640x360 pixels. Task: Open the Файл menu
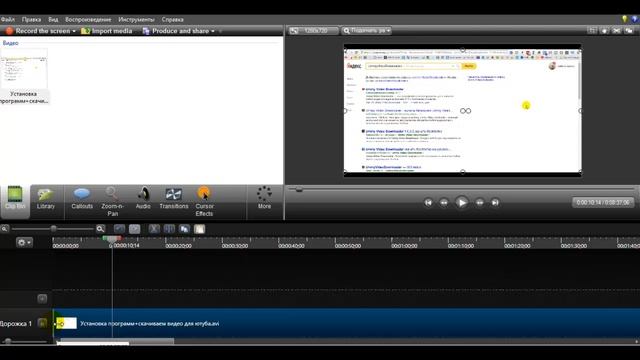point(8,19)
